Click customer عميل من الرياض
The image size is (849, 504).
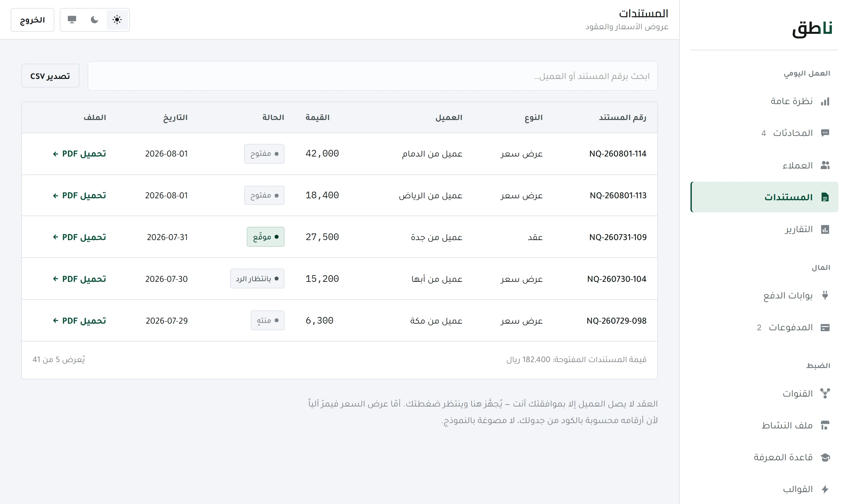[x=430, y=196]
